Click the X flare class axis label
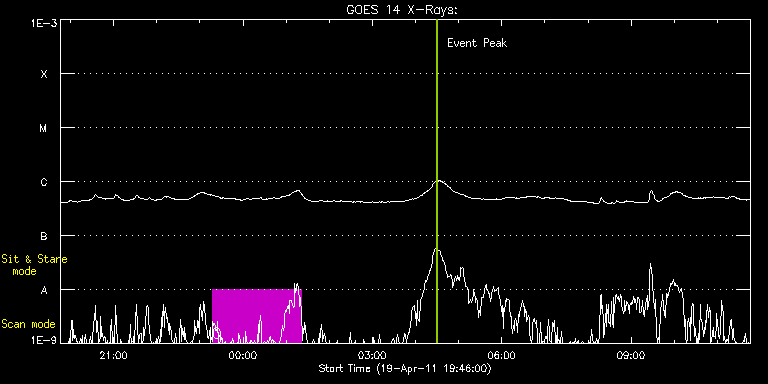Screen dimensions: 768x384 pyautogui.click(x=44, y=74)
